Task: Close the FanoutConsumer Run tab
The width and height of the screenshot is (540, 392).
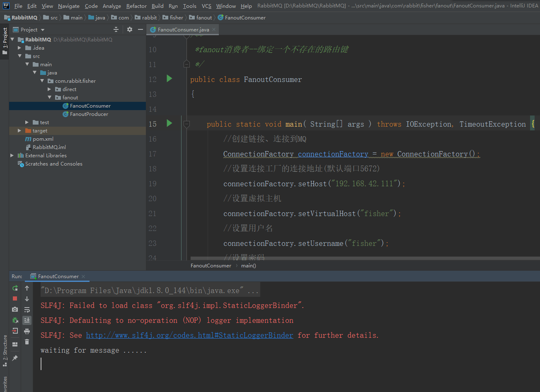Action: pos(83,277)
